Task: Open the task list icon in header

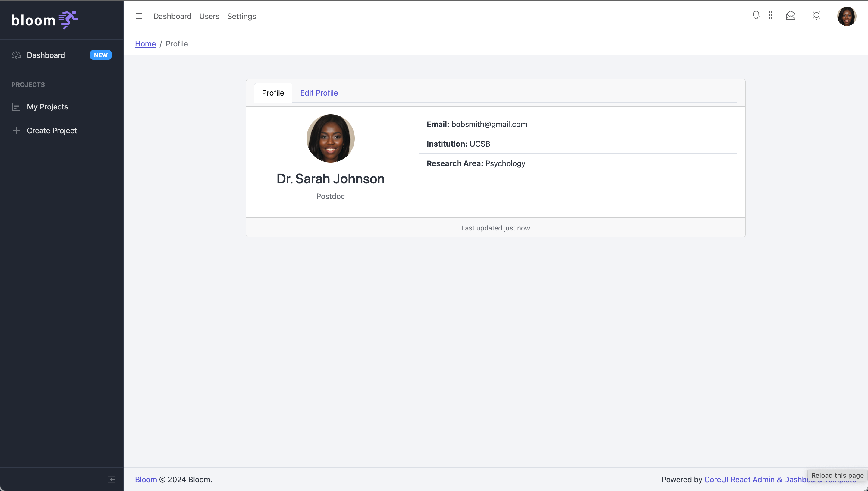Action: click(773, 15)
